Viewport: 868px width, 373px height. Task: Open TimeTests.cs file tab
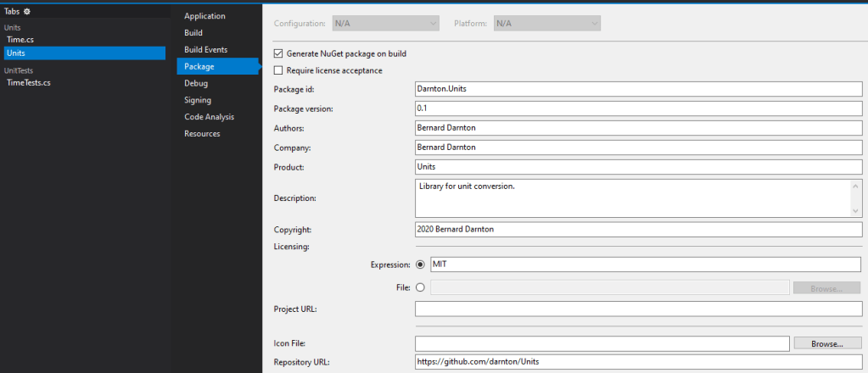29,82
